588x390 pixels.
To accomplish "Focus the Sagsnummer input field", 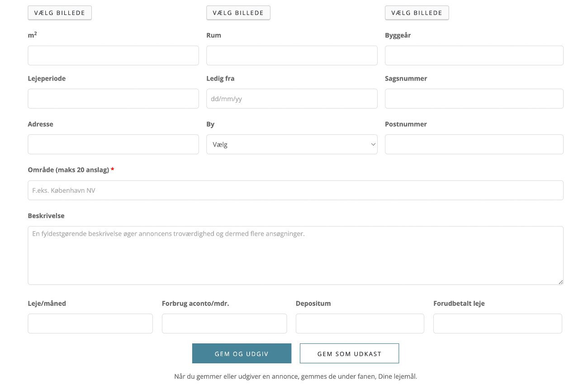I will [474, 99].
